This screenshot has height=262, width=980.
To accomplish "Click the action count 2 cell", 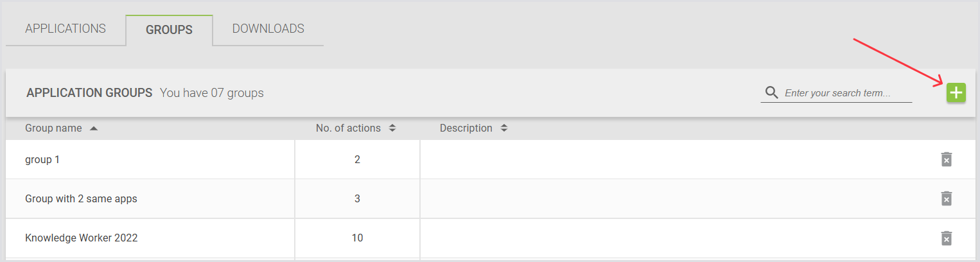I will point(357,159).
